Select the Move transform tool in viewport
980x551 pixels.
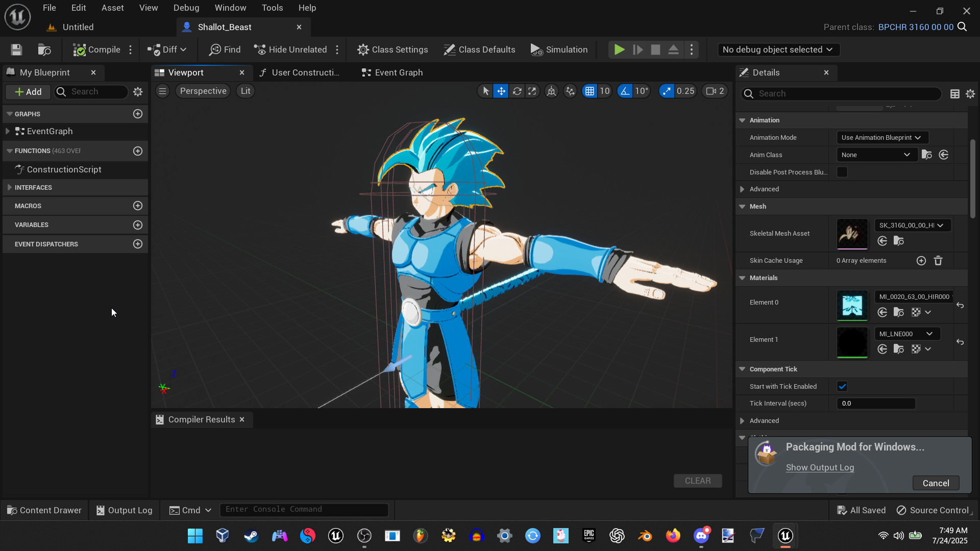501,91
